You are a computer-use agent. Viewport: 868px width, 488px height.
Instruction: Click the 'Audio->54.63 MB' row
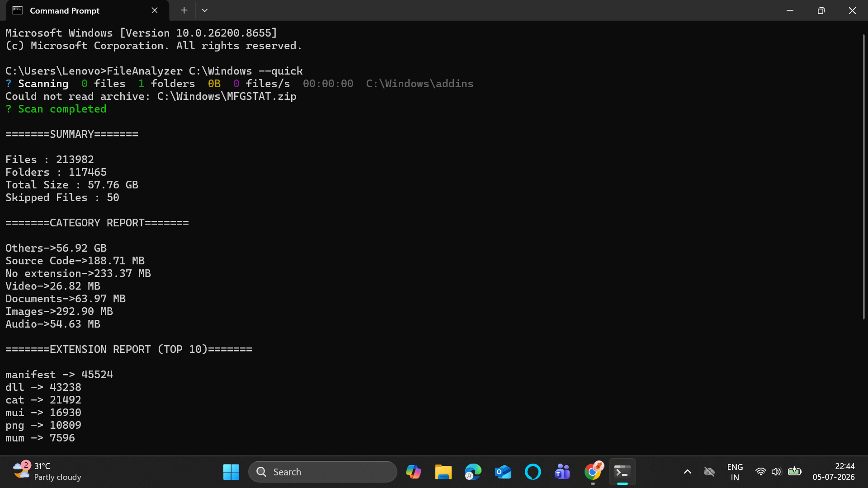[x=53, y=324]
